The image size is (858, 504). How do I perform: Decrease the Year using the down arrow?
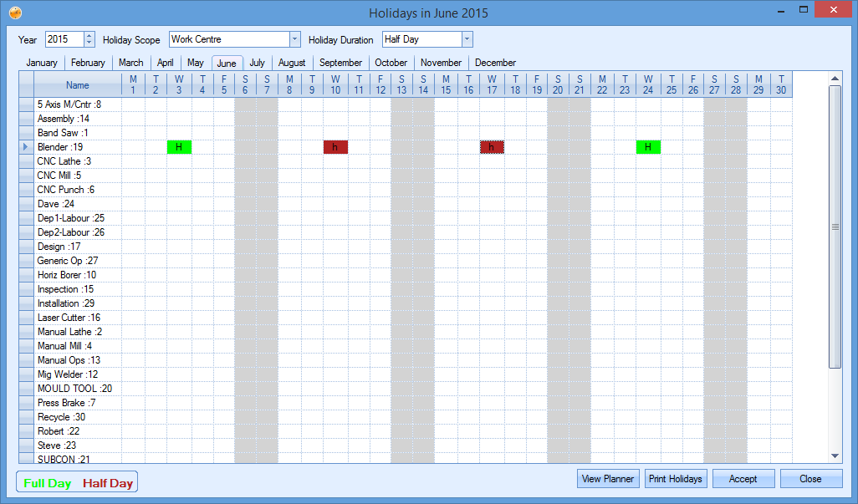coord(89,43)
